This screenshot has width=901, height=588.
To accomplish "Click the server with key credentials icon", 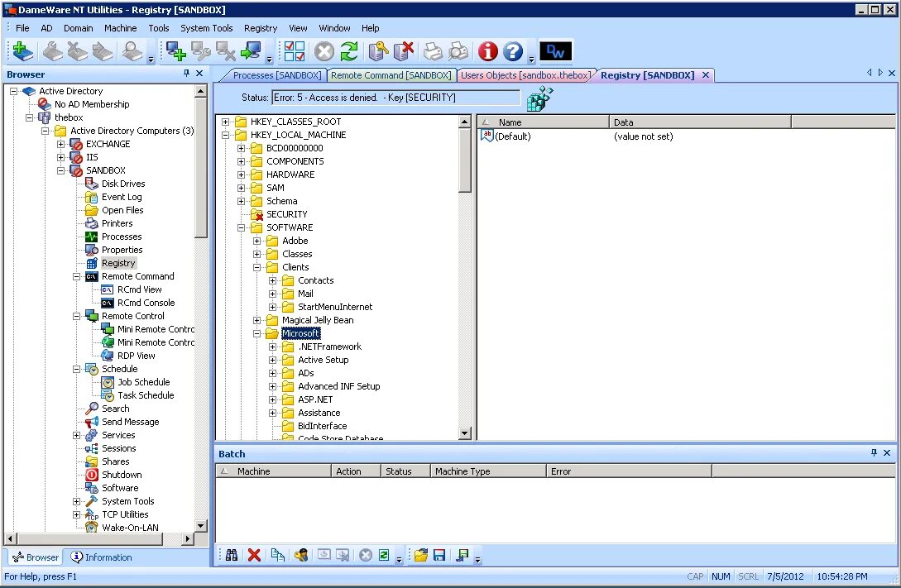I will [x=378, y=51].
